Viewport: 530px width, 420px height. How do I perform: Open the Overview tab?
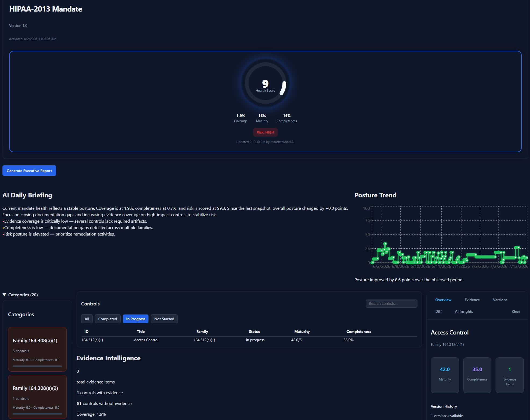443,300
